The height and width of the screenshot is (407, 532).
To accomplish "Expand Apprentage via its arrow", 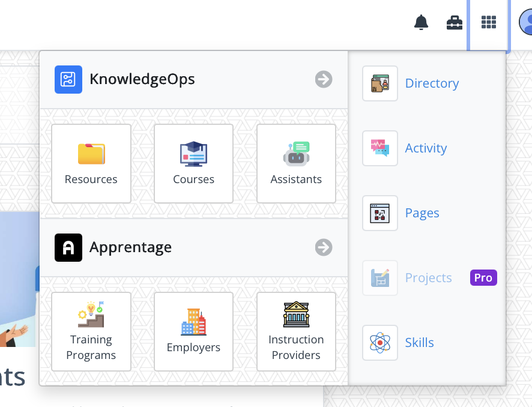I will (323, 247).
